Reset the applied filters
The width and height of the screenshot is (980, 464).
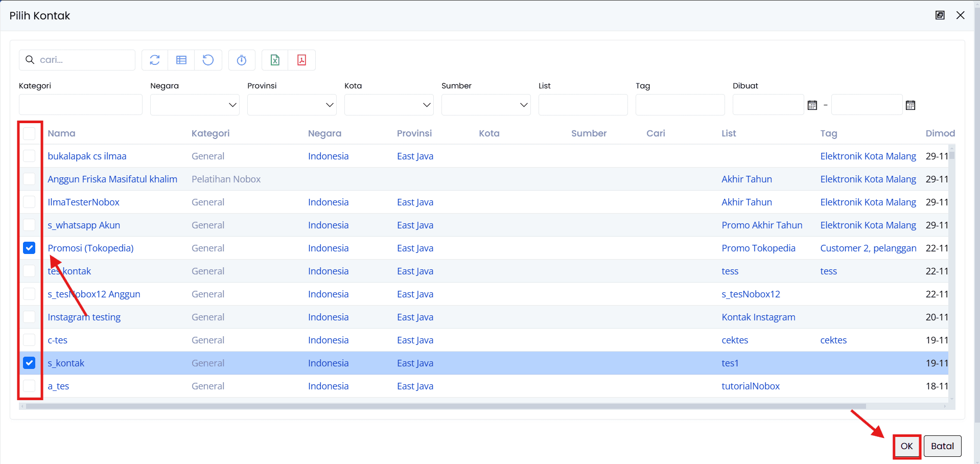[x=207, y=60]
